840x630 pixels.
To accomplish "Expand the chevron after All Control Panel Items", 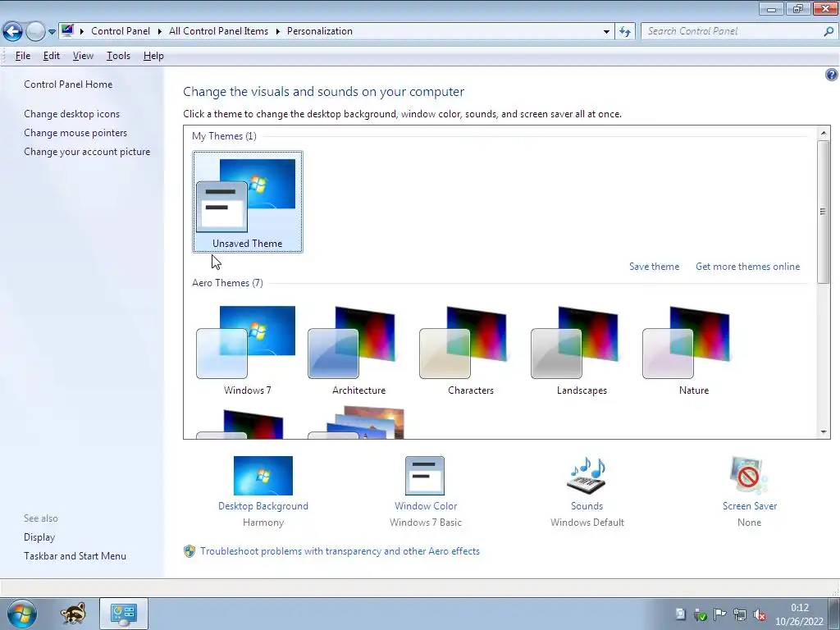I will pos(278,31).
